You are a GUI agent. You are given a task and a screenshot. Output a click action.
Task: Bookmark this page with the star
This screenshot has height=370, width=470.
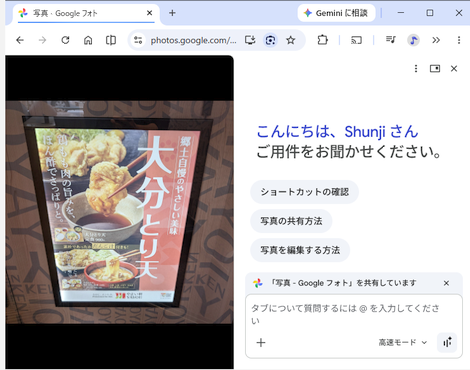(291, 40)
